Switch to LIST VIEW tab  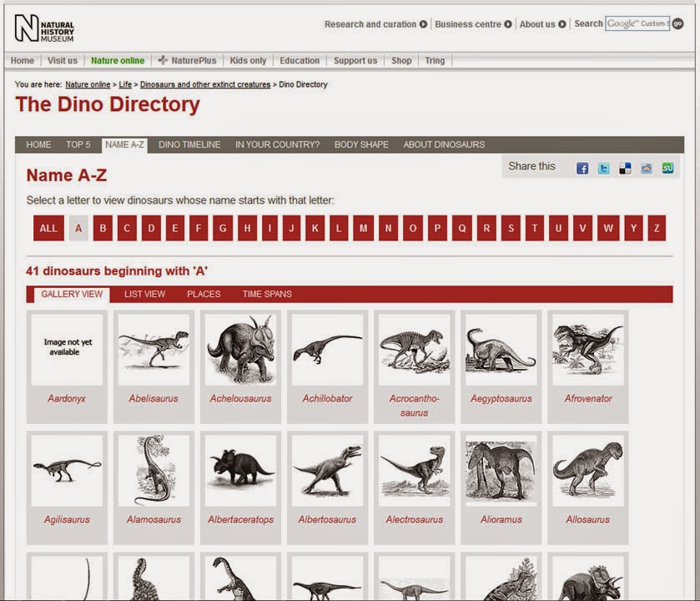144,295
